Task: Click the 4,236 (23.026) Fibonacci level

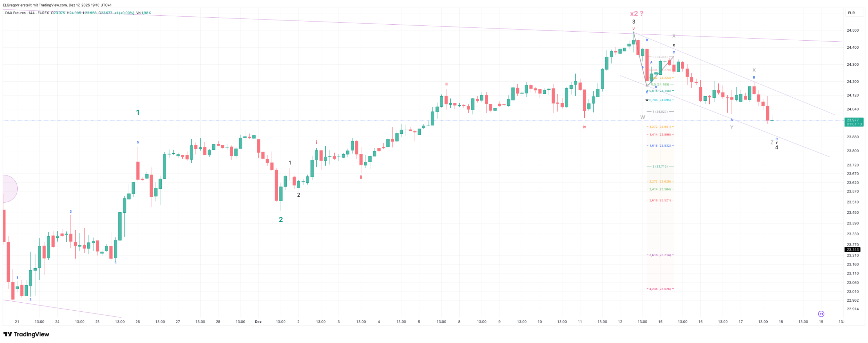Action: [660, 289]
